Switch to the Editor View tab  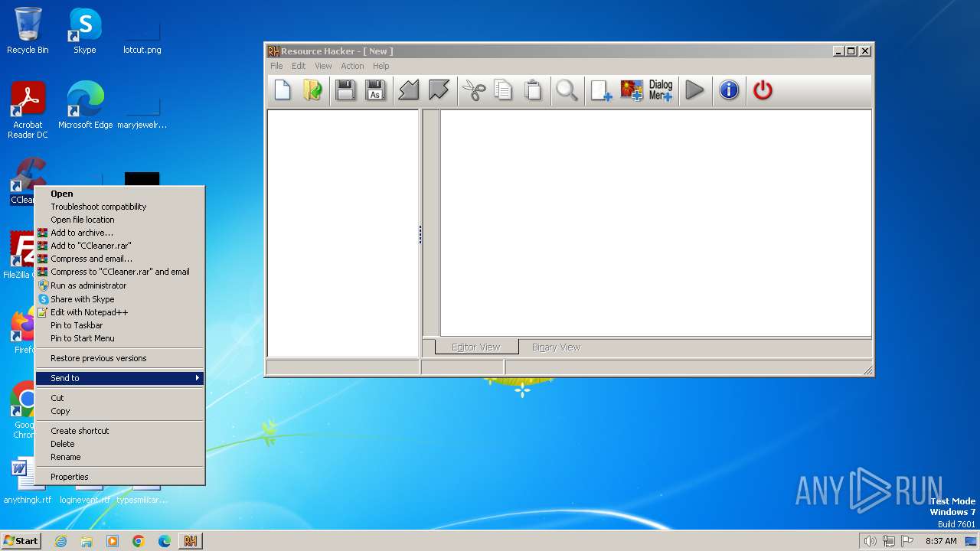(x=476, y=347)
